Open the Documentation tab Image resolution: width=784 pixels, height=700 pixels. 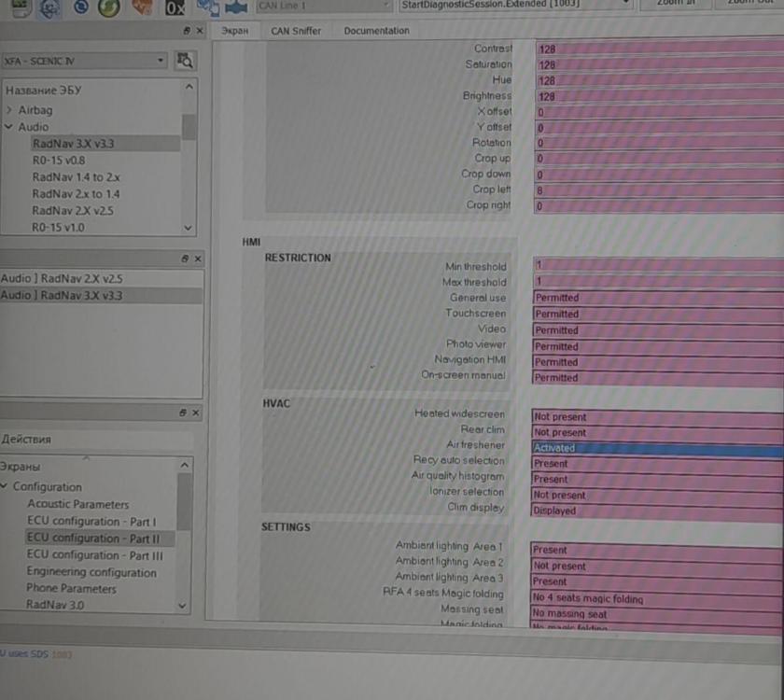click(x=376, y=31)
